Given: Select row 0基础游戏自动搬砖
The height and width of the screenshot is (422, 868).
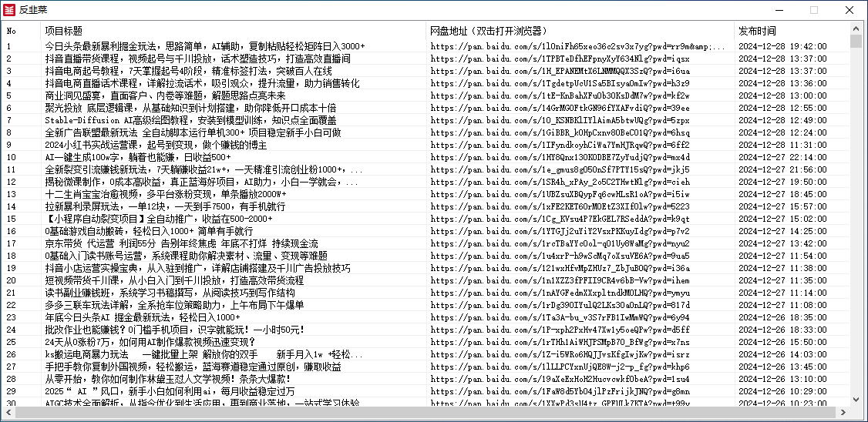Looking at the screenshot, I should coord(426,231).
